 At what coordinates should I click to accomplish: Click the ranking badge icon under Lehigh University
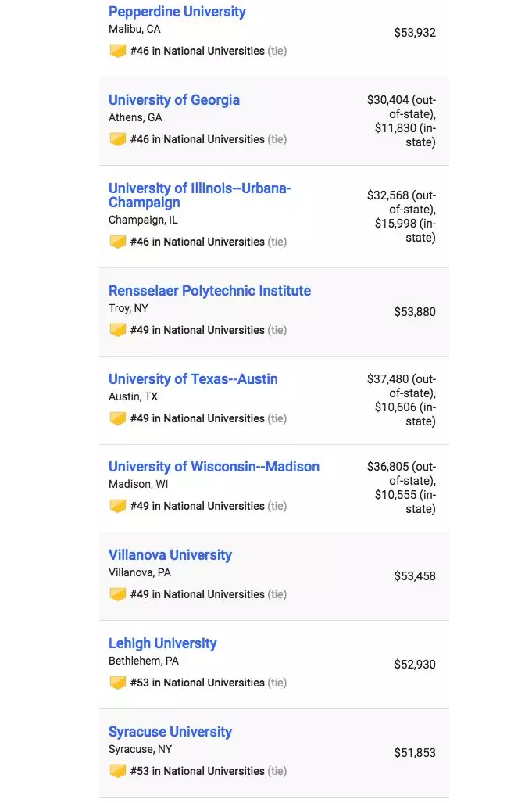[x=118, y=683]
